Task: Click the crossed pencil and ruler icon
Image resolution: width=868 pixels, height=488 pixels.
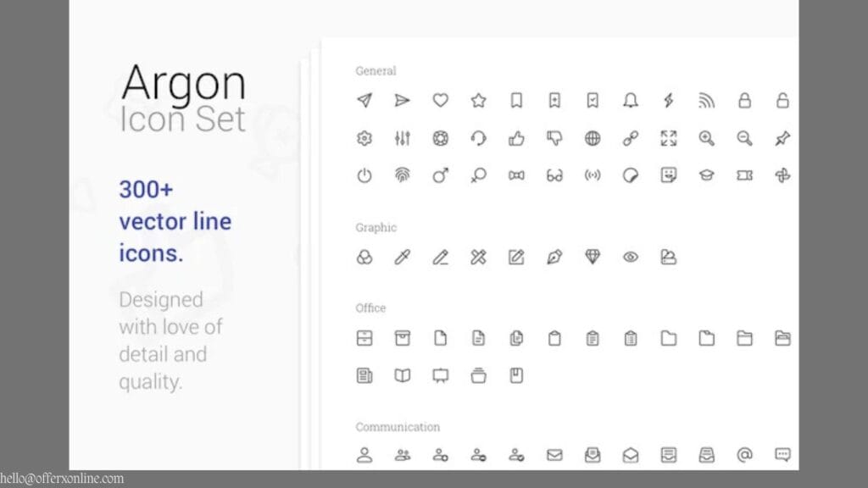Action: [x=478, y=258]
